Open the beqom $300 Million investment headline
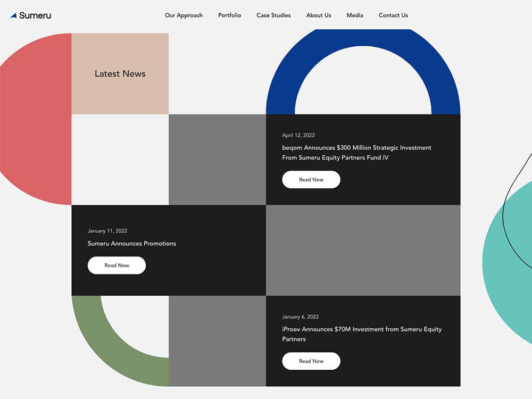Viewport: 532px width, 399px height. [x=356, y=153]
